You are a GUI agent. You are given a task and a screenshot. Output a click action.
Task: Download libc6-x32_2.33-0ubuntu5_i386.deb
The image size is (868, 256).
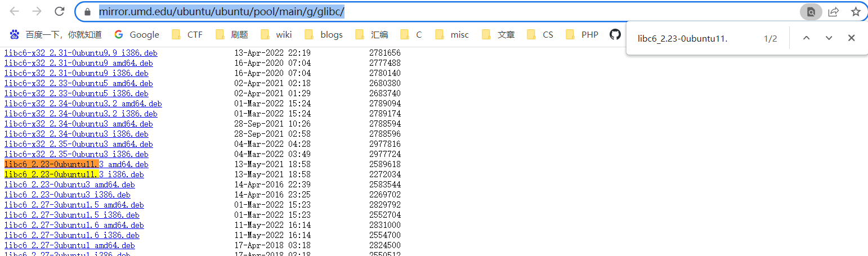pos(77,93)
